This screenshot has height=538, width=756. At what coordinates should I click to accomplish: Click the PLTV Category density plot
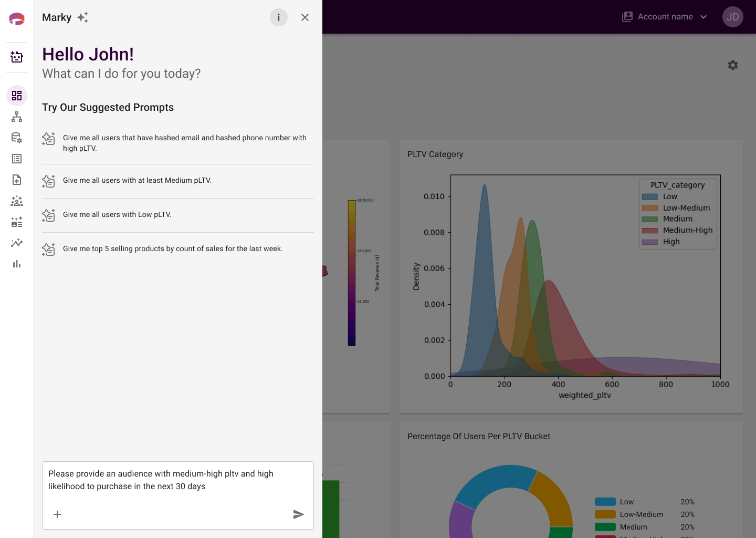(585, 275)
